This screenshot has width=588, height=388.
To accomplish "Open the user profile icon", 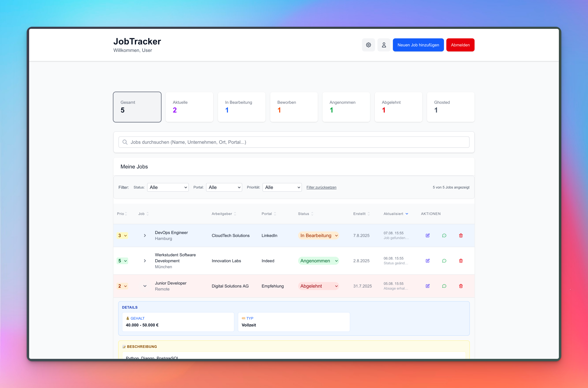I will [384, 45].
